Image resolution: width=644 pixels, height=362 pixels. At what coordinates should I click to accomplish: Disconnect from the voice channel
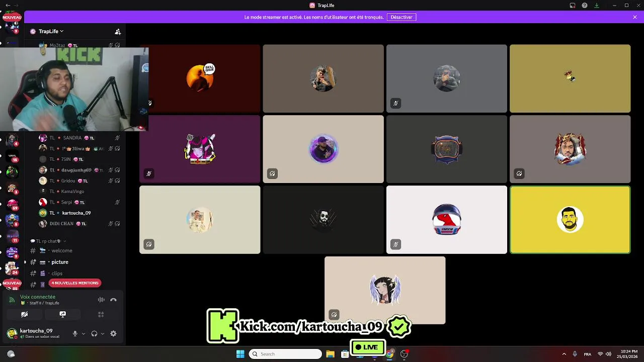click(x=113, y=300)
